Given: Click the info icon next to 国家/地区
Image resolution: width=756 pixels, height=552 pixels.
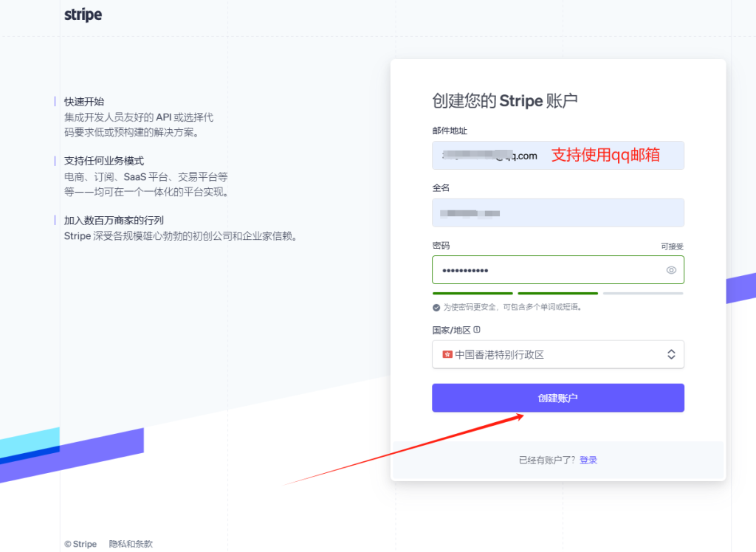Looking at the screenshot, I should click(477, 329).
